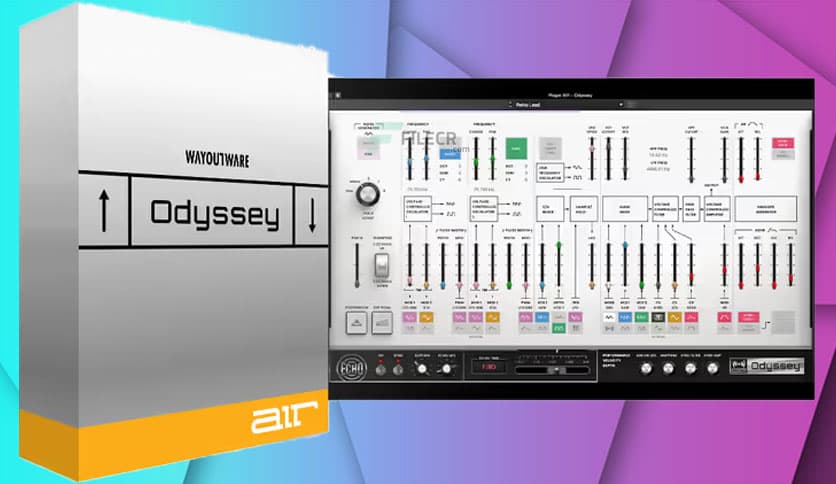836x484 pixels.
Task: Toggle the green sync switch next to VCO2 frequency
Action: point(516,149)
